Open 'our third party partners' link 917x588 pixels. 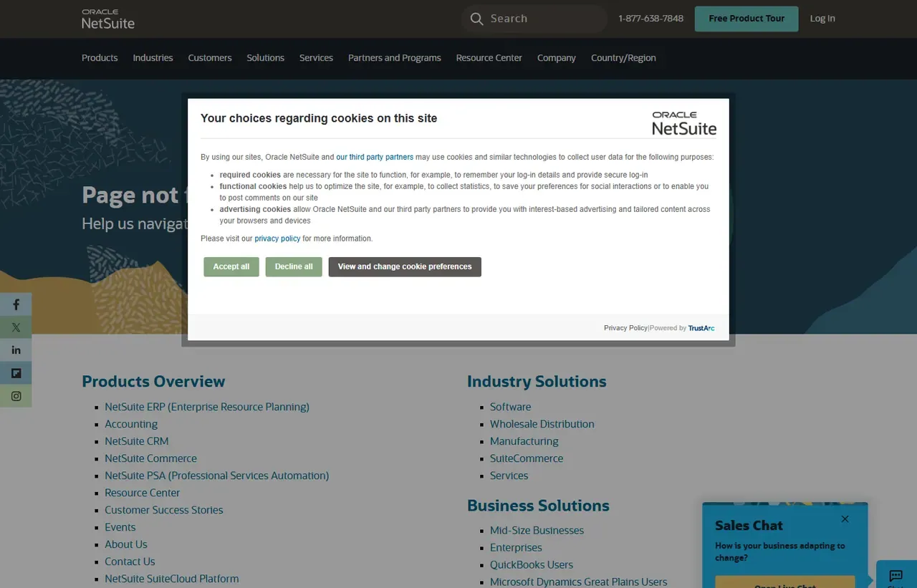tap(375, 157)
